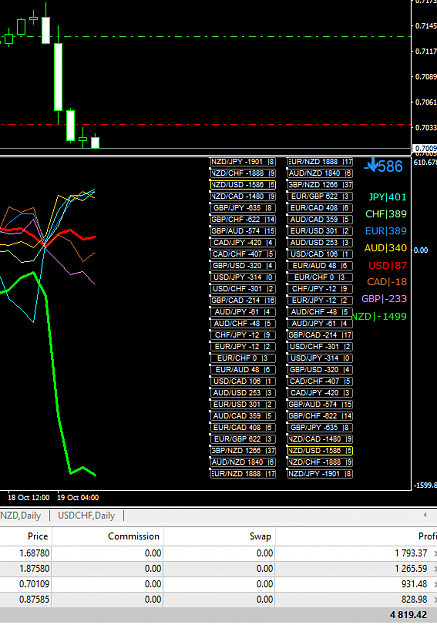The width and height of the screenshot is (437, 625).
Task: Select the EUR|389 currency strength label
Action: click(386, 231)
